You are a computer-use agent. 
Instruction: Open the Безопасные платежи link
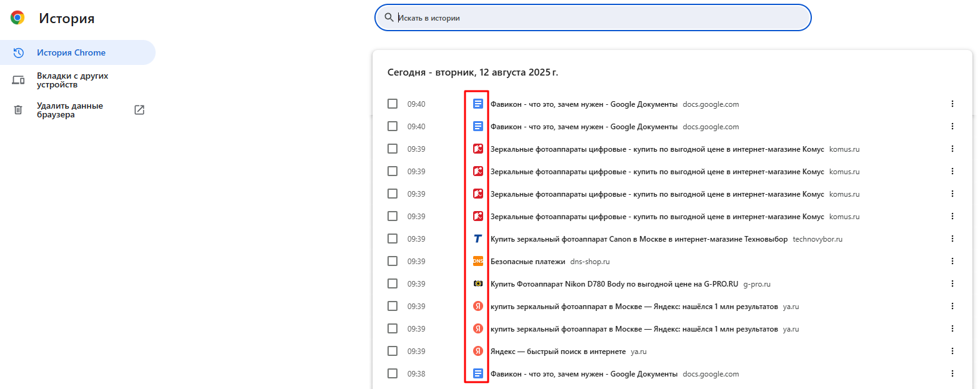click(527, 262)
